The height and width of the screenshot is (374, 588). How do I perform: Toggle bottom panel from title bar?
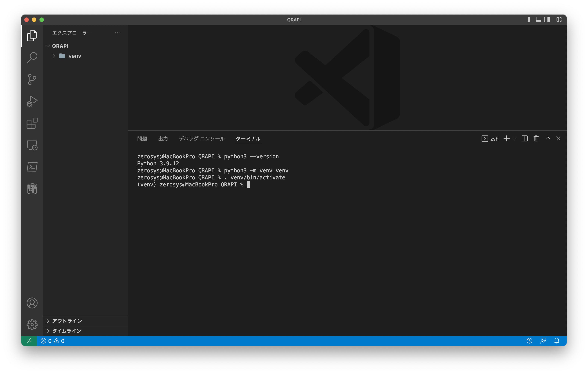[539, 20]
